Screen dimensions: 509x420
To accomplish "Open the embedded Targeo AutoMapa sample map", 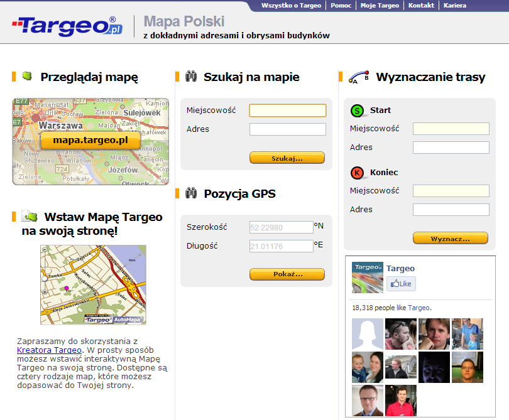I will tap(93, 285).
